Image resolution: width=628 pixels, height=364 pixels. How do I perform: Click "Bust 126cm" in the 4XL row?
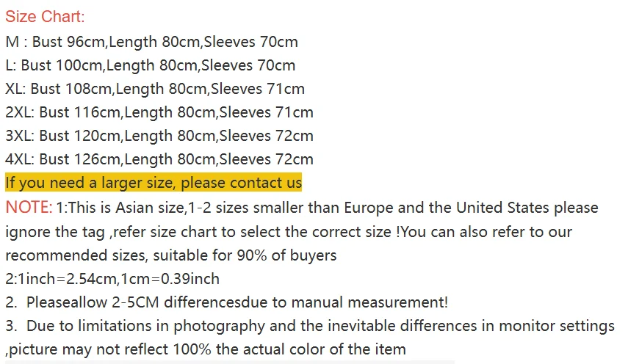coord(79,159)
